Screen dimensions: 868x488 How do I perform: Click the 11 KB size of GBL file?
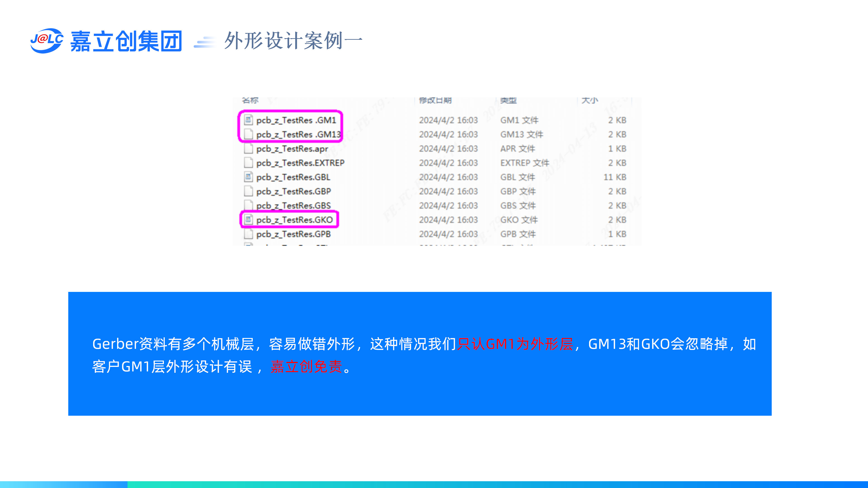[x=615, y=177]
